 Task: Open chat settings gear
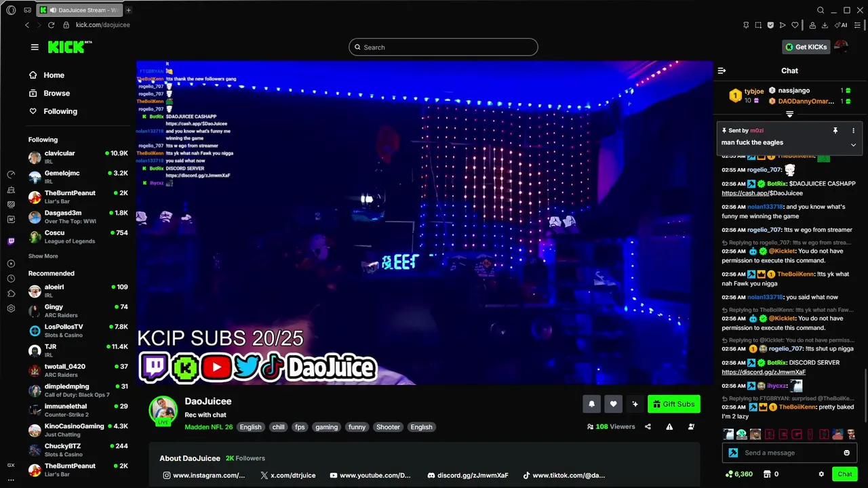[821, 474]
